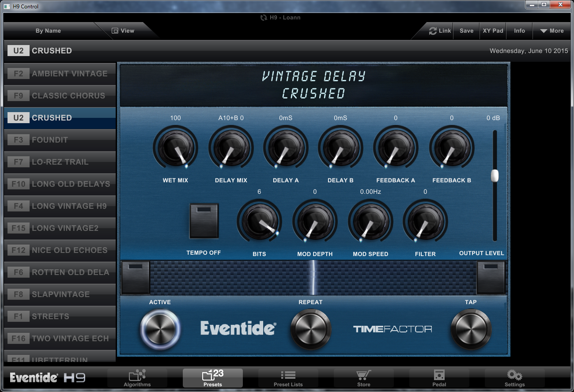The image size is (574, 392).
Task: Click the Link sync button
Action: click(x=440, y=31)
